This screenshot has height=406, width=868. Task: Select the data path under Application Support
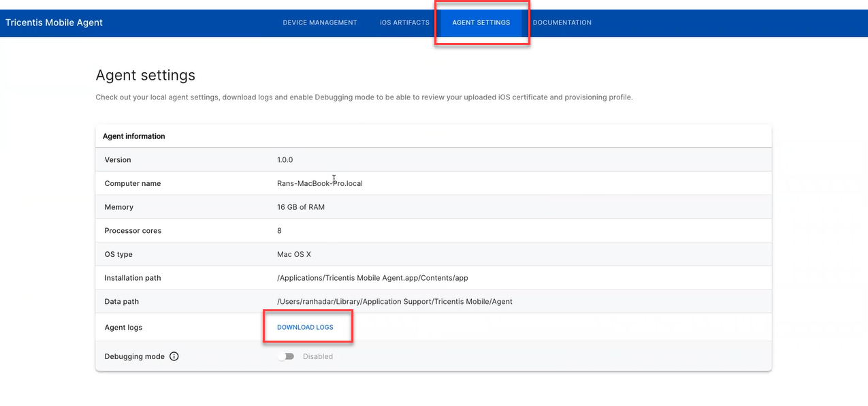pyautogui.click(x=395, y=302)
